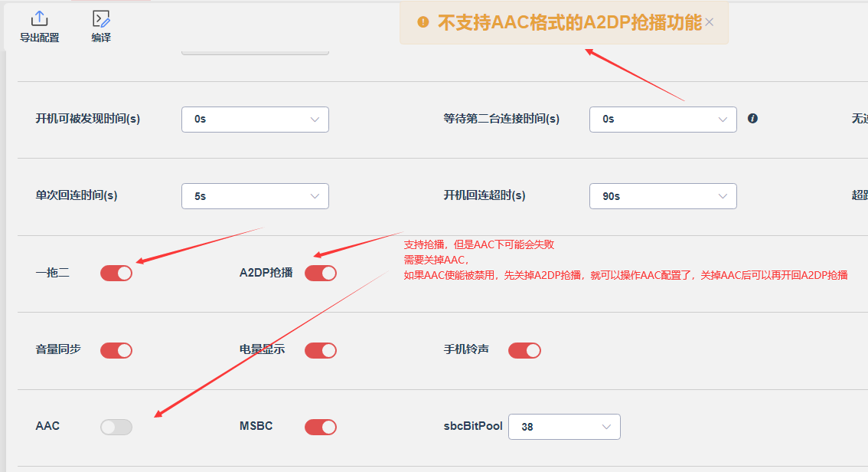The image size is (868, 472).
Task: Toggle the 音量同步 switch
Action: 116,350
